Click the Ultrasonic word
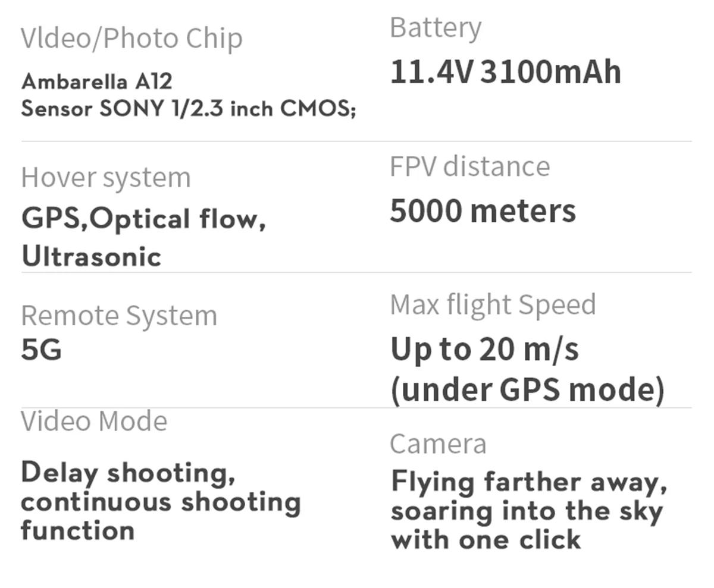This screenshot has height=588, width=714. click(91, 256)
